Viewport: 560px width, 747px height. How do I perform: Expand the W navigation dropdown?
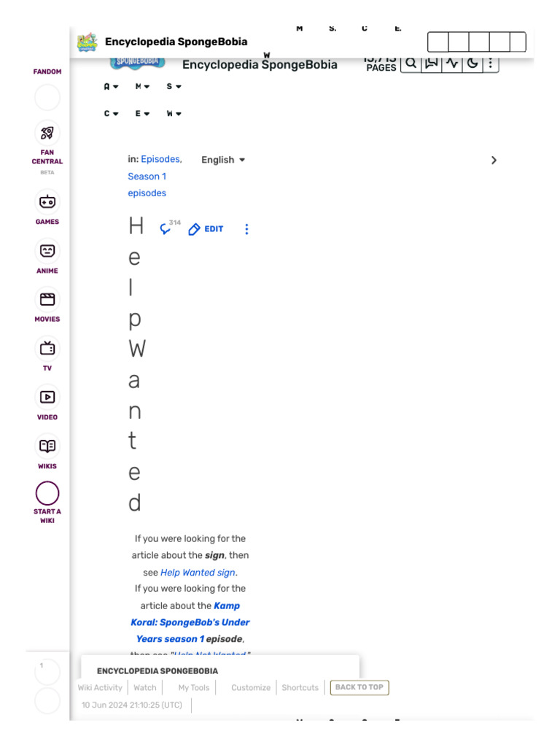click(174, 114)
